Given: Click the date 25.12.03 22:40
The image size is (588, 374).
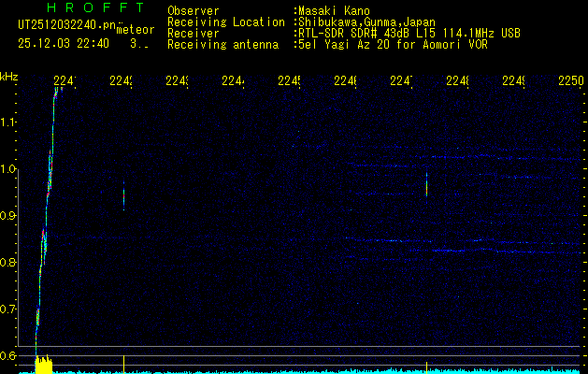Looking at the screenshot, I should tap(64, 44).
